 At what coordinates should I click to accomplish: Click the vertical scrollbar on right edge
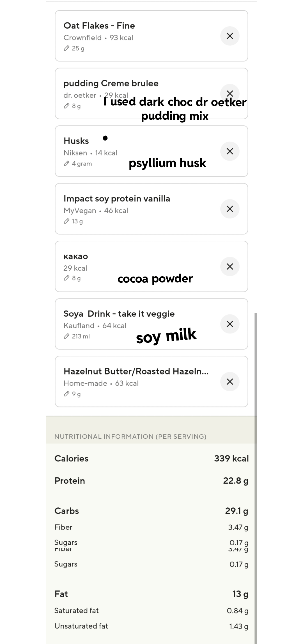[255, 477]
